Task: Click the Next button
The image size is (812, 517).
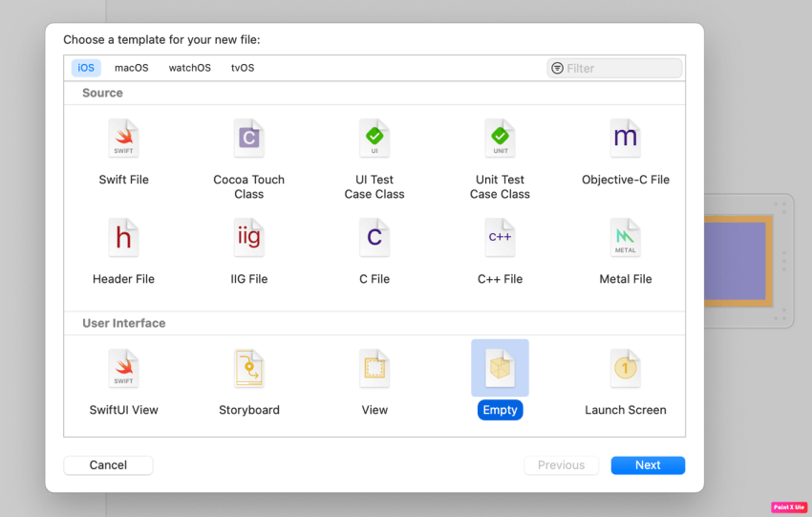Action: [648, 465]
